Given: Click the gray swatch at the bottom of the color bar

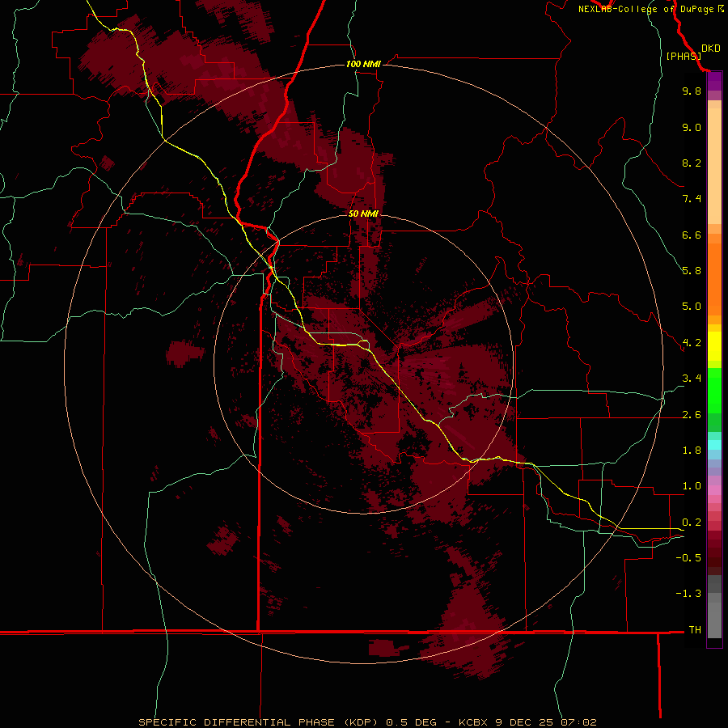Looking at the screenshot, I should (714, 620).
